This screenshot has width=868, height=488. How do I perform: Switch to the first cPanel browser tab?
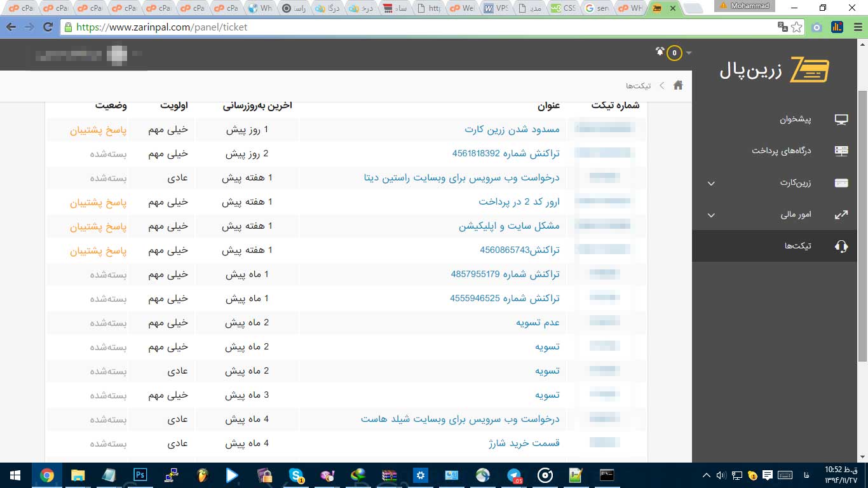tap(22, 8)
